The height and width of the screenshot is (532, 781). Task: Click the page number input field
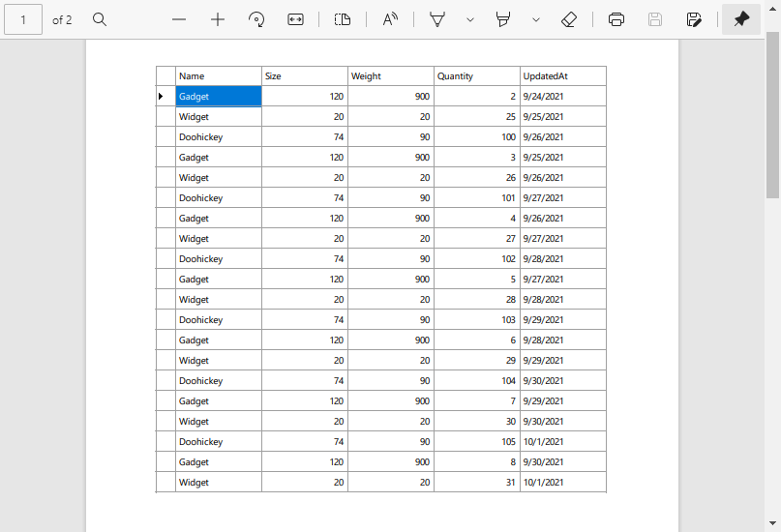[23, 19]
